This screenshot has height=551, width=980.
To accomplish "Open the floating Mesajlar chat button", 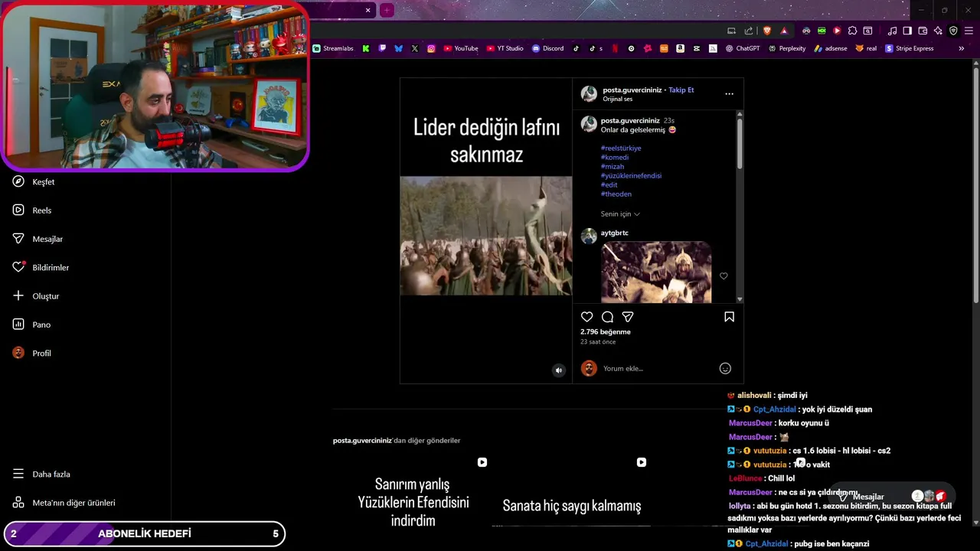I will pos(893,497).
